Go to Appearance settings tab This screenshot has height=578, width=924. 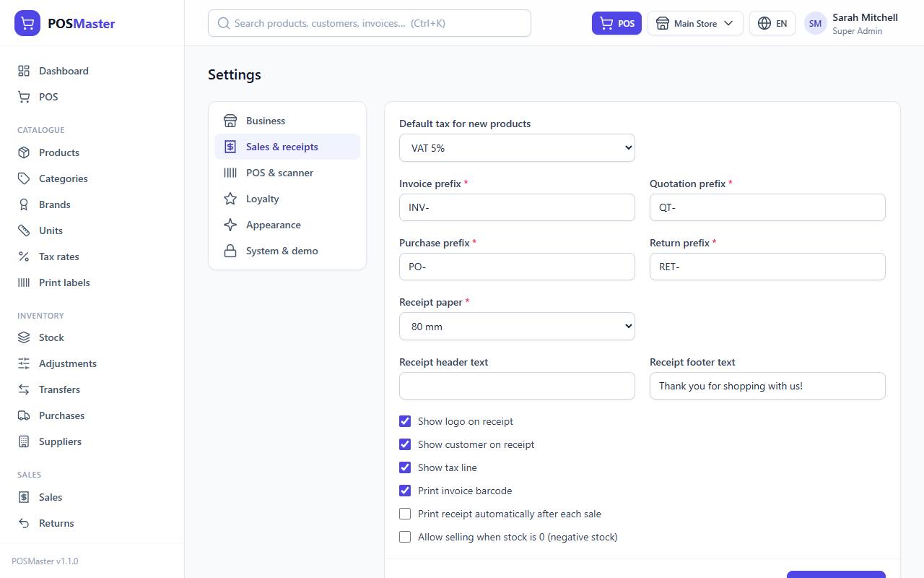point(287,225)
